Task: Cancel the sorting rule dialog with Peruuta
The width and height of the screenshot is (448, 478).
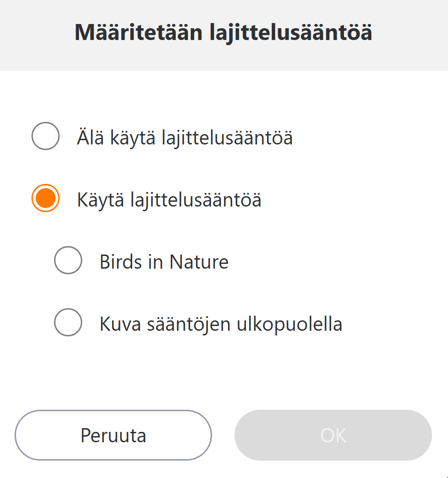Action: pos(113,435)
